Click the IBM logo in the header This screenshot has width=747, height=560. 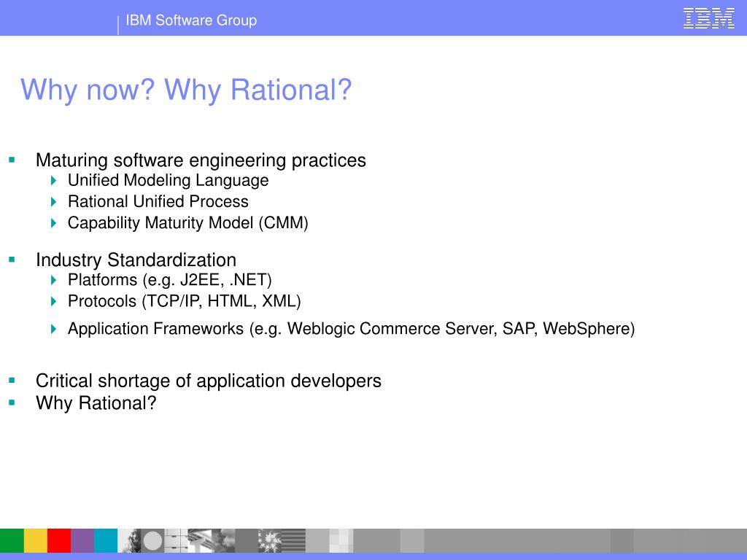click(708, 19)
